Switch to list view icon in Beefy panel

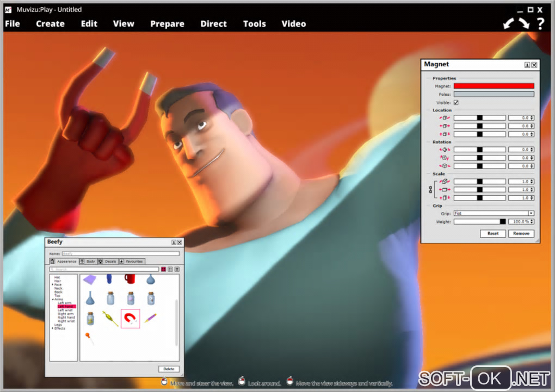(x=177, y=269)
